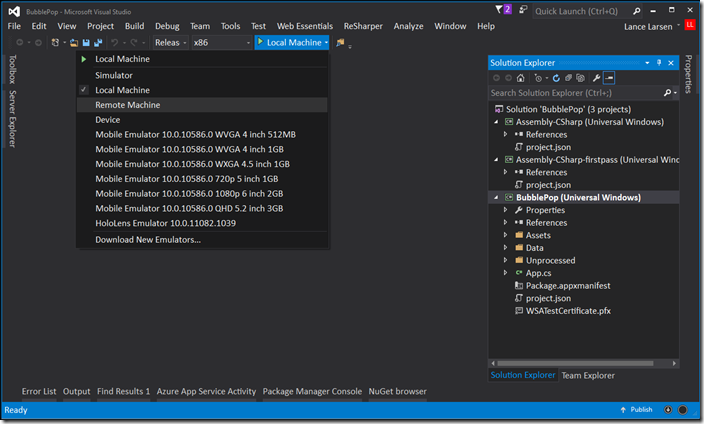The height and width of the screenshot is (424, 704).
Task: Select Remote Machine from target list
Action: point(202,105)
